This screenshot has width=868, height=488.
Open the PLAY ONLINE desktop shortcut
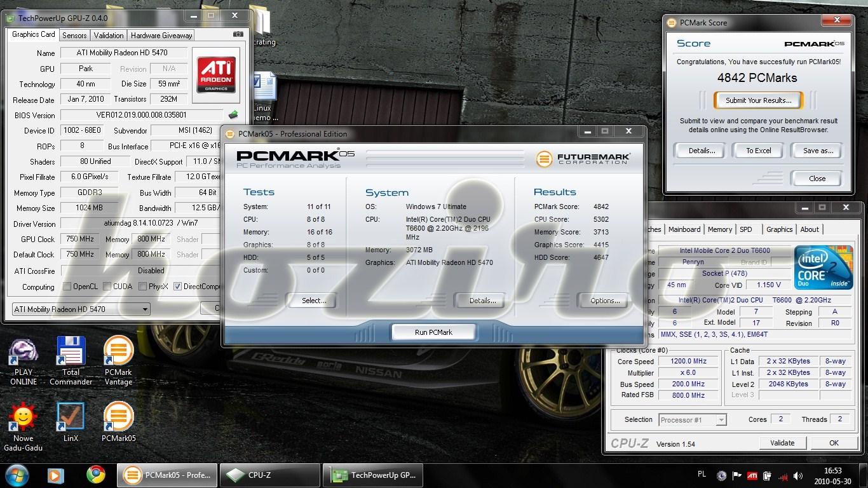[x=24, y=360]
